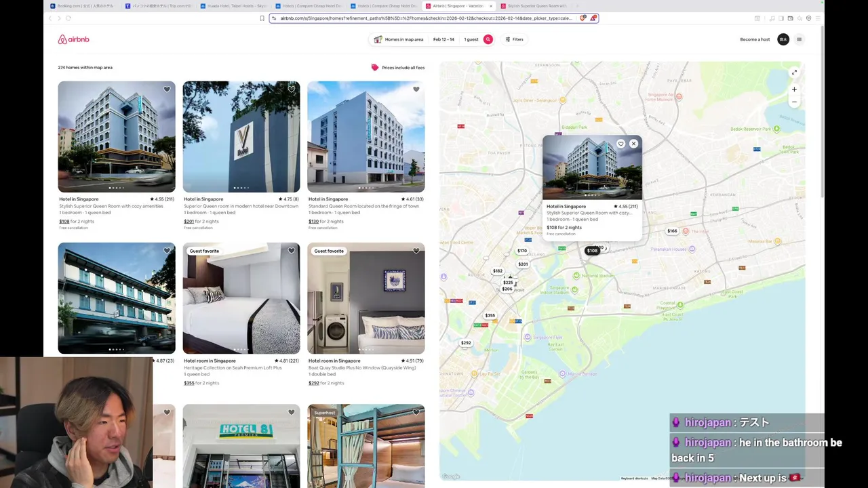Close the Airbnb Singapore tab
The height and width of the screenshot is (488, 868).
tap(491, 6)
